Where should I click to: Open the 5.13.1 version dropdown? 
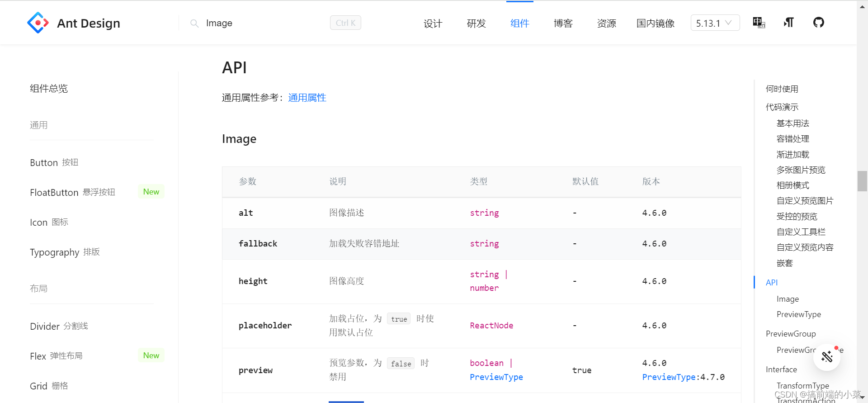pos(715,23)
